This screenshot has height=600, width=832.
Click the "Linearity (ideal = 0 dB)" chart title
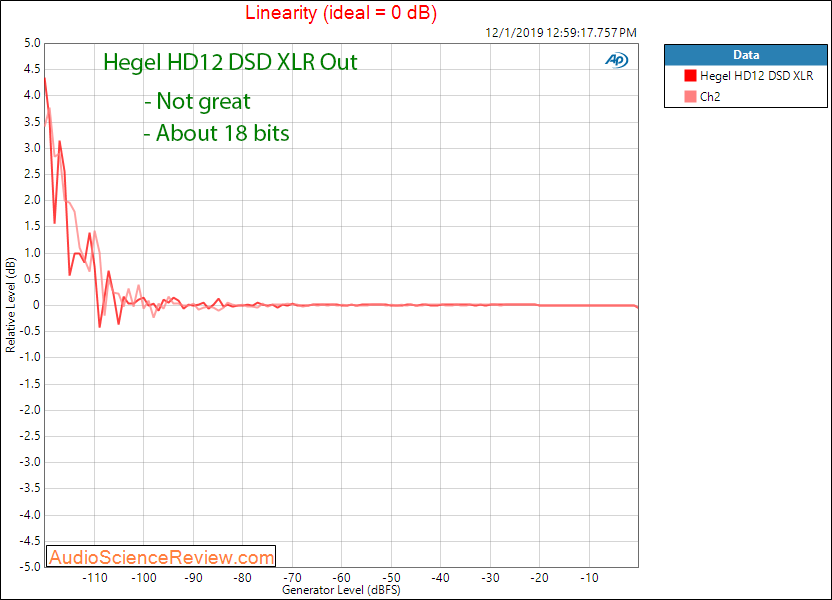pyautogui.click(x=341, y=13)
